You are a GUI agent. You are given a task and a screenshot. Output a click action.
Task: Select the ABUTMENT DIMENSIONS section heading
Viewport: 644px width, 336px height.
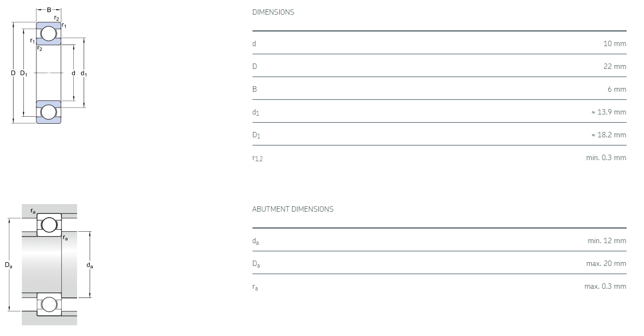tap(293, 209)
